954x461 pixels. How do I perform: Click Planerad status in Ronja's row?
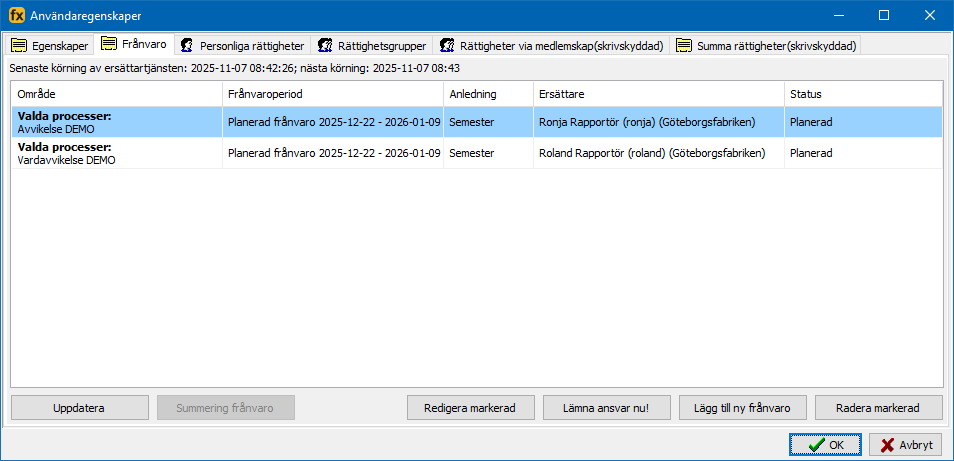[x=863, y=122]
